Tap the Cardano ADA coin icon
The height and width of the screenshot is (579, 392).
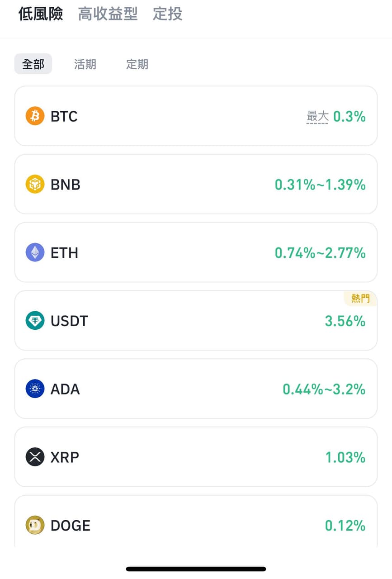coord(35,389)
